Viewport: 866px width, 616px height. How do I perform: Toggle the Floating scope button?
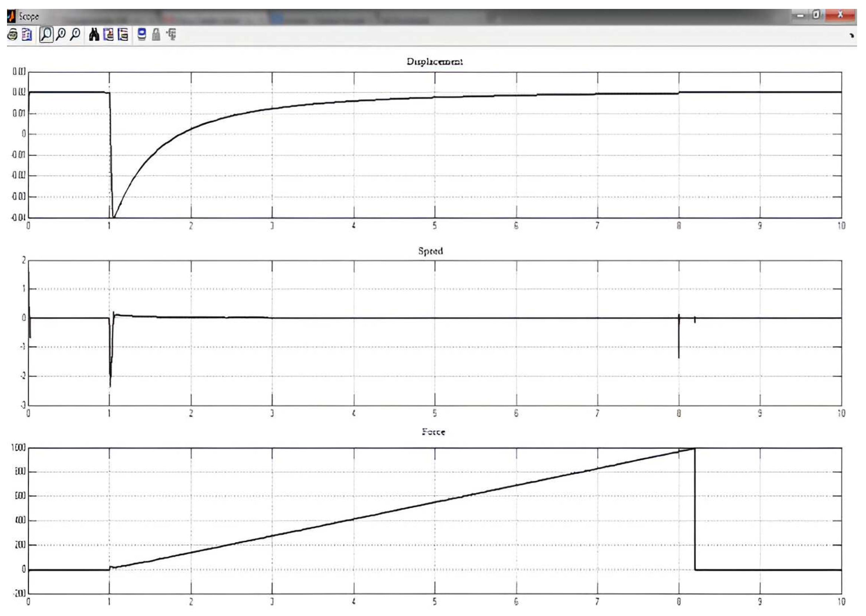point(141,35)
